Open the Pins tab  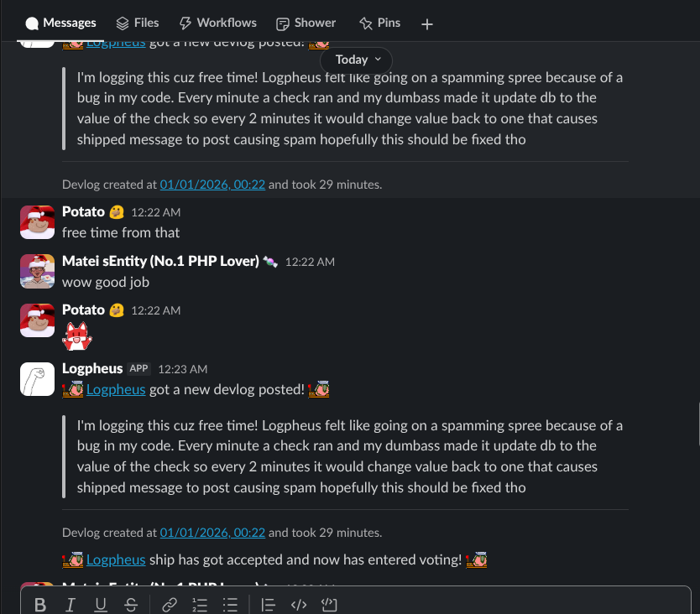point(379,23)
